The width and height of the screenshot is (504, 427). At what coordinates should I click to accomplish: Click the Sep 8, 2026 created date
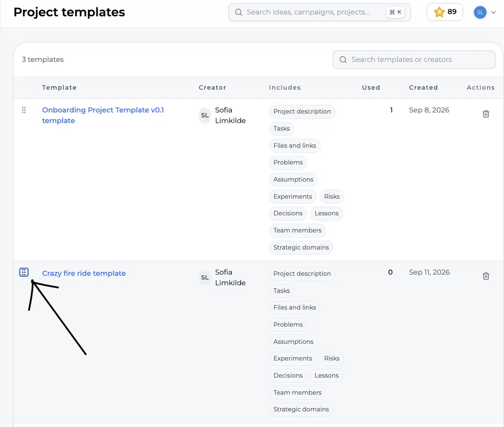429,110
